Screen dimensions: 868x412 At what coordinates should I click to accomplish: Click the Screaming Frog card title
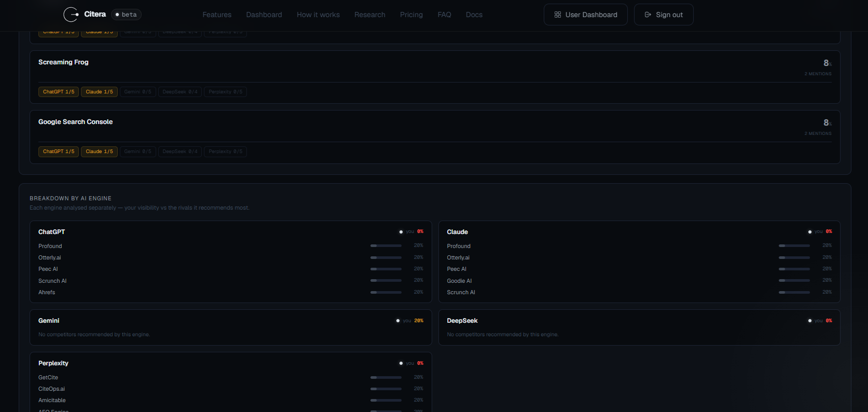point(63,62)
